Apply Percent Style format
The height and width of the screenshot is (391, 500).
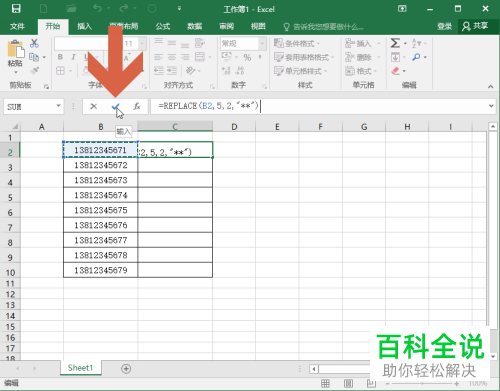pos(247,57)
